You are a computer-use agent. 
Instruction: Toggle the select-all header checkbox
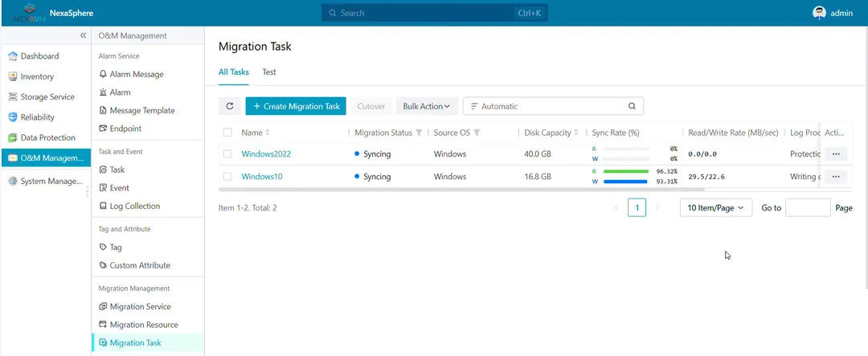[227, 133]
